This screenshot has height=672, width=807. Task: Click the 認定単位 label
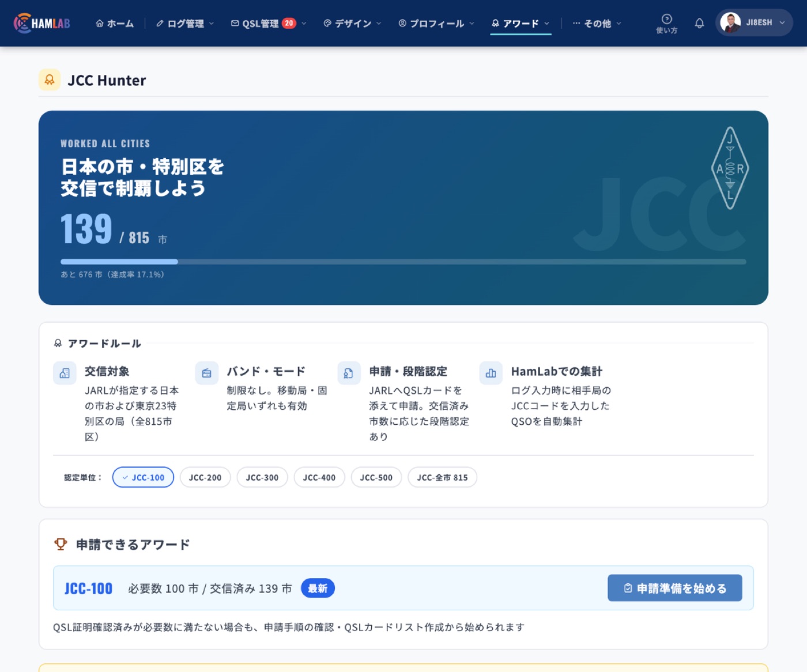83,477
